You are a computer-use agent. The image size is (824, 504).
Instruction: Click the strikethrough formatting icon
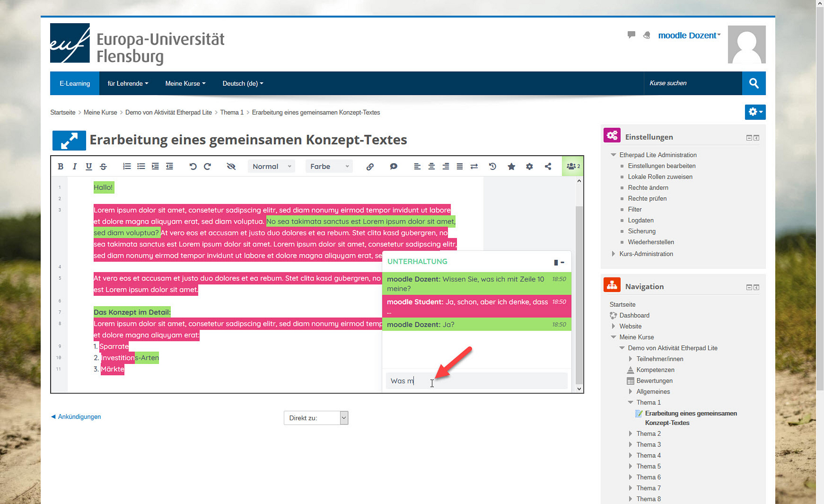click(103, 166)
